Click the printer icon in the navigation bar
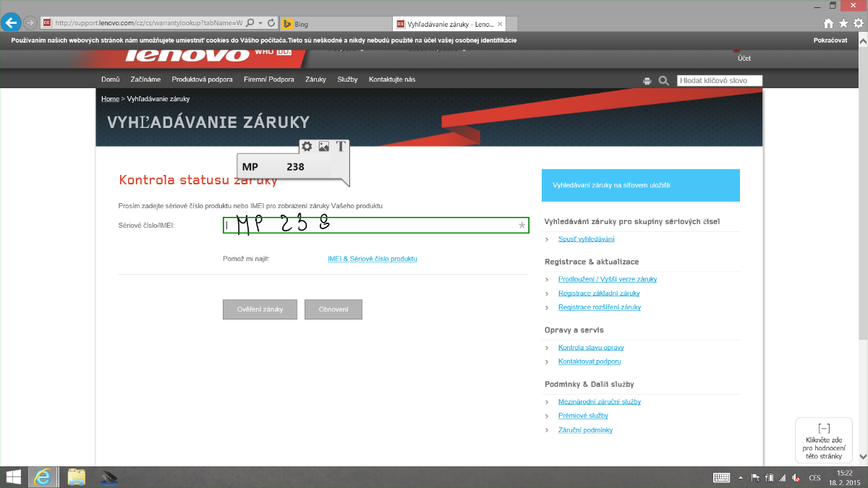 (x=647, y=81)
